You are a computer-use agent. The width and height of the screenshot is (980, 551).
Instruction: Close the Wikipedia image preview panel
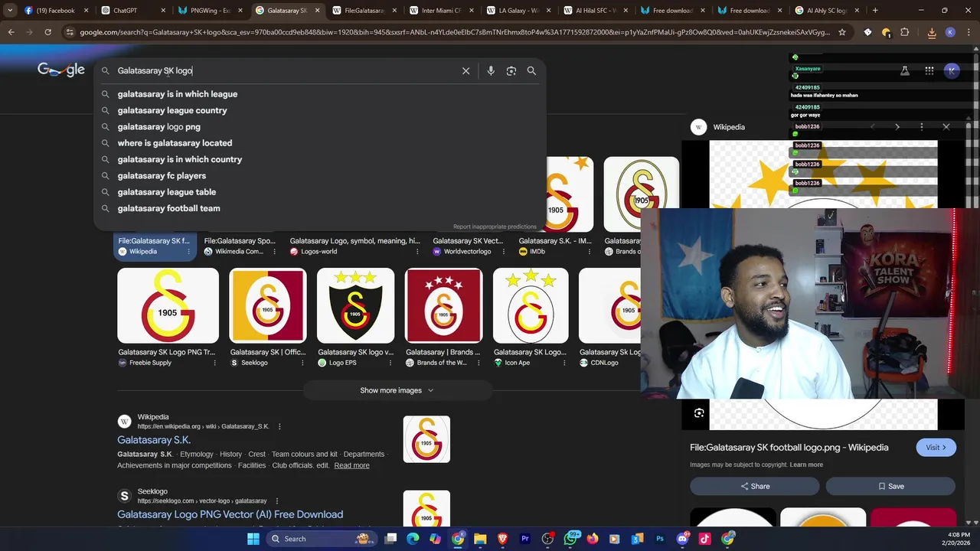click(946, 127)
